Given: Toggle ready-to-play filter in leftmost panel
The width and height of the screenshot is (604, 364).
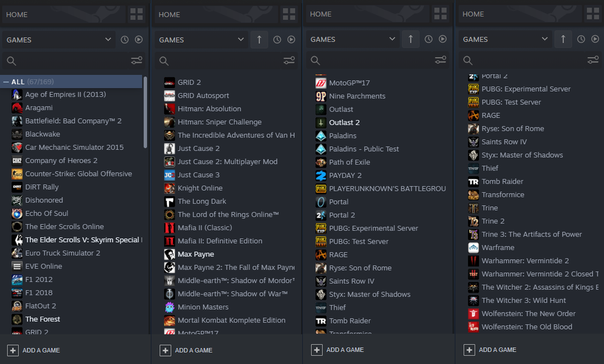Looking at the screenshot, I should coord(139,40).
